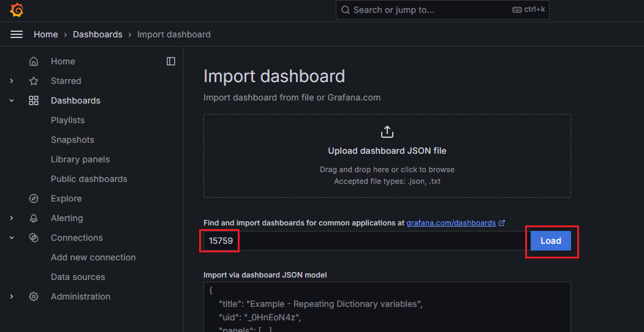Expand the Alerting section chevron
The width and height of the screenshot is (644, 332).
12,218
